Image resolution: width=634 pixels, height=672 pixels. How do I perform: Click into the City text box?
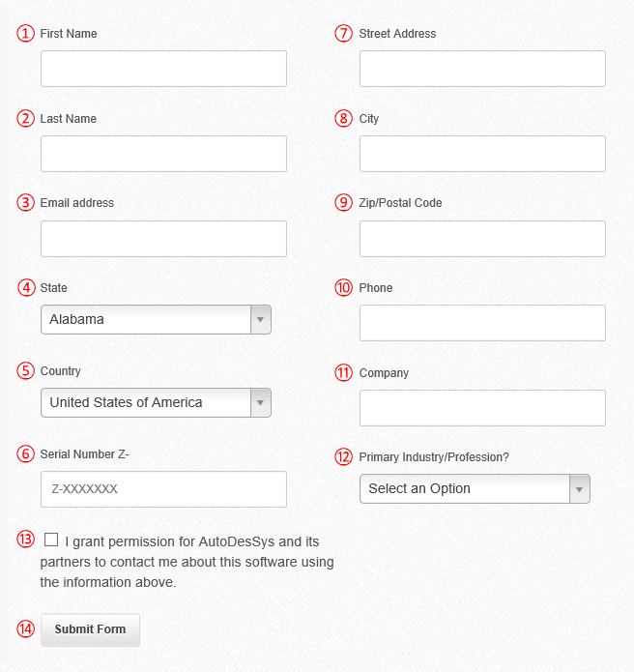(482, 154)
